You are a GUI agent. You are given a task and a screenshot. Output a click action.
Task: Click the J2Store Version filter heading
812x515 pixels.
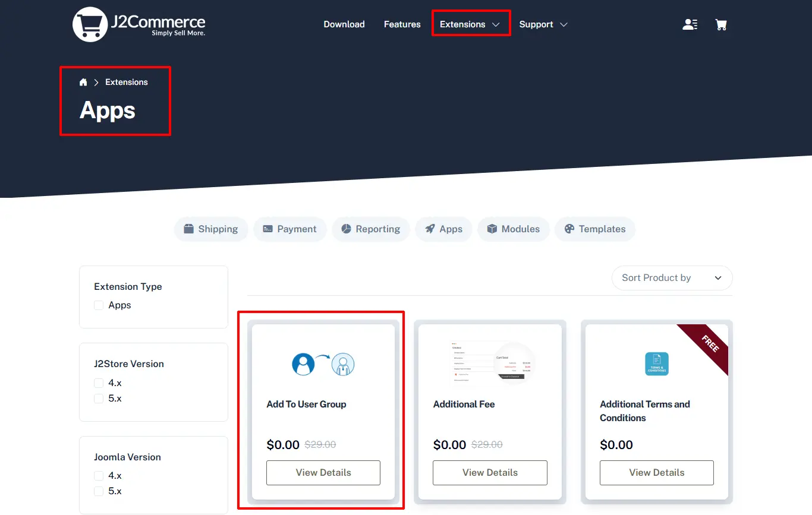[x=129, y=364]
